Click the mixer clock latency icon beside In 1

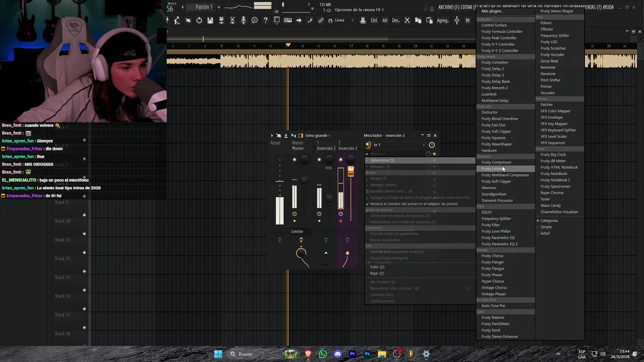432,145
